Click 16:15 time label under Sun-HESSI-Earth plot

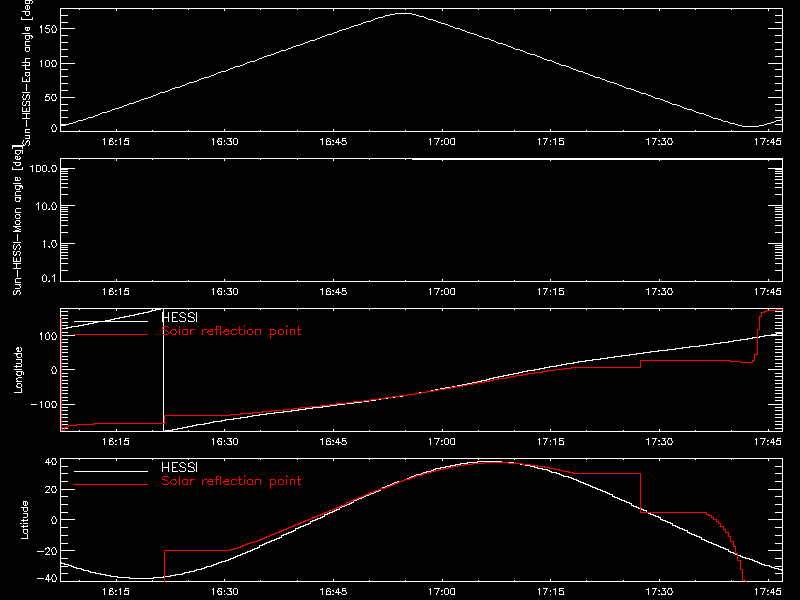click(116, 142)
